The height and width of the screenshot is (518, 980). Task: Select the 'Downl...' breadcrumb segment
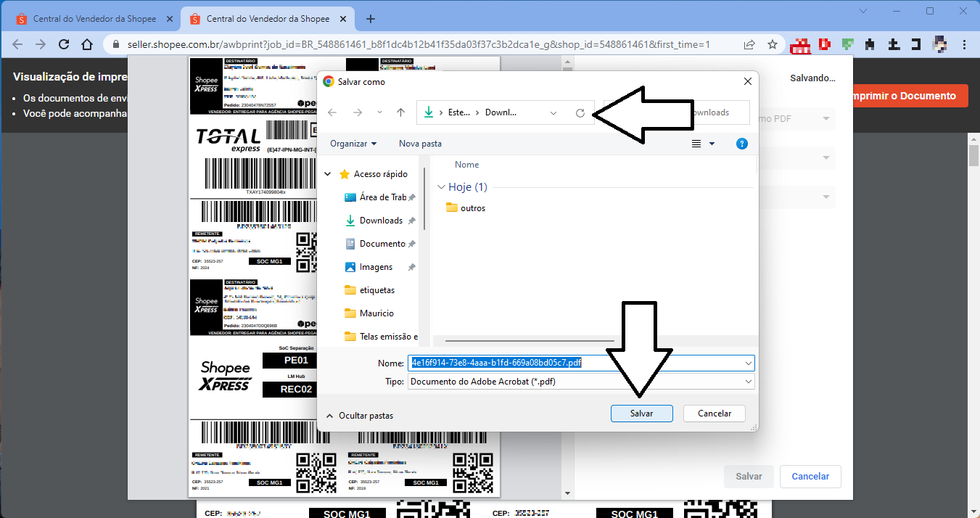(501, 112)
